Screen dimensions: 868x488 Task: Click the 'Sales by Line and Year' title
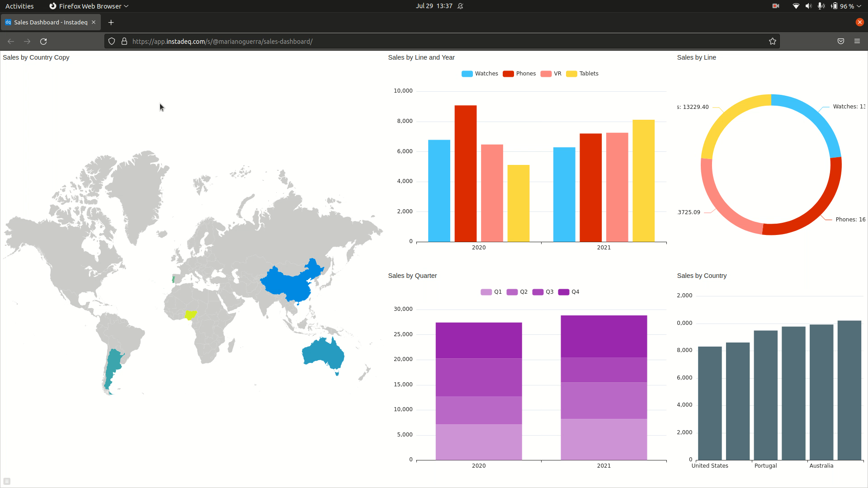click(x=421, y=57)
